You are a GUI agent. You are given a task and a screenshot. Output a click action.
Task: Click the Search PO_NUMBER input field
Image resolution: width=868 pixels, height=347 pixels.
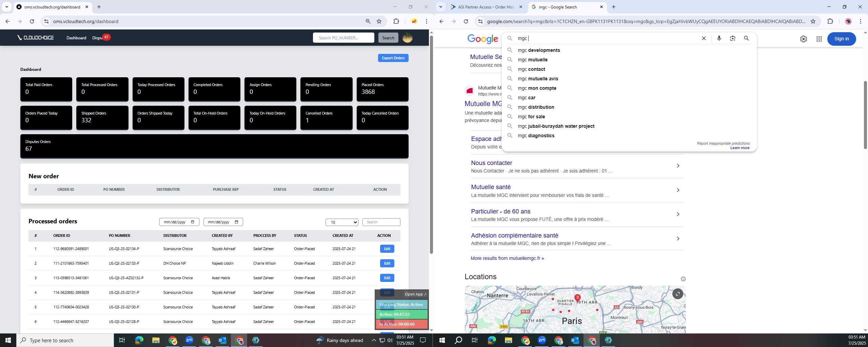point(343,38)
